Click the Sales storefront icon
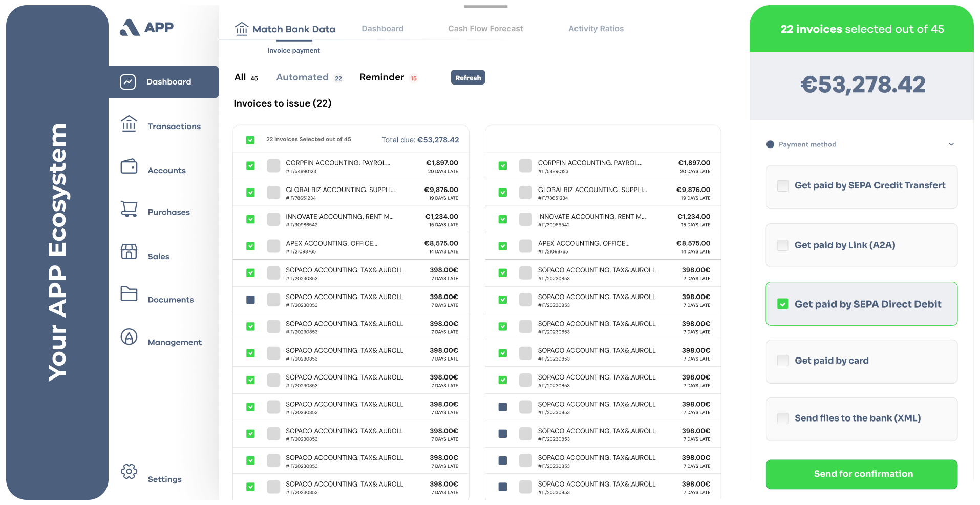 click(x=129, y=251)
